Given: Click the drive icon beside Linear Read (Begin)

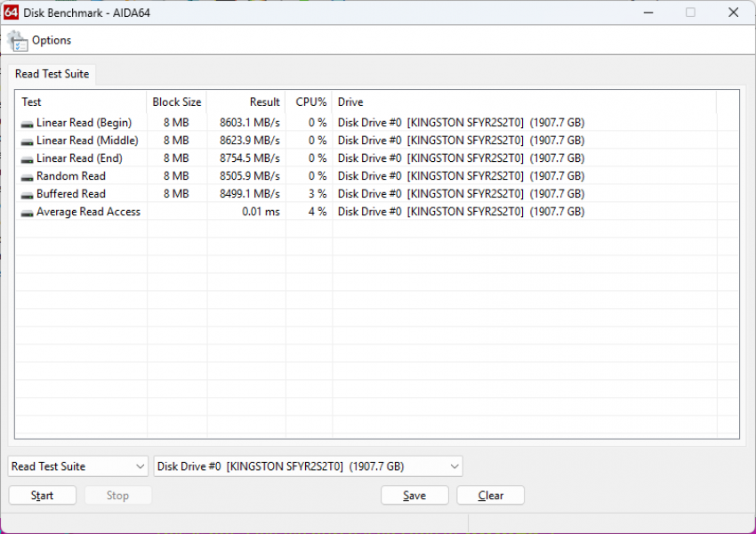Looking at the screenshot, I should (27, 124).
